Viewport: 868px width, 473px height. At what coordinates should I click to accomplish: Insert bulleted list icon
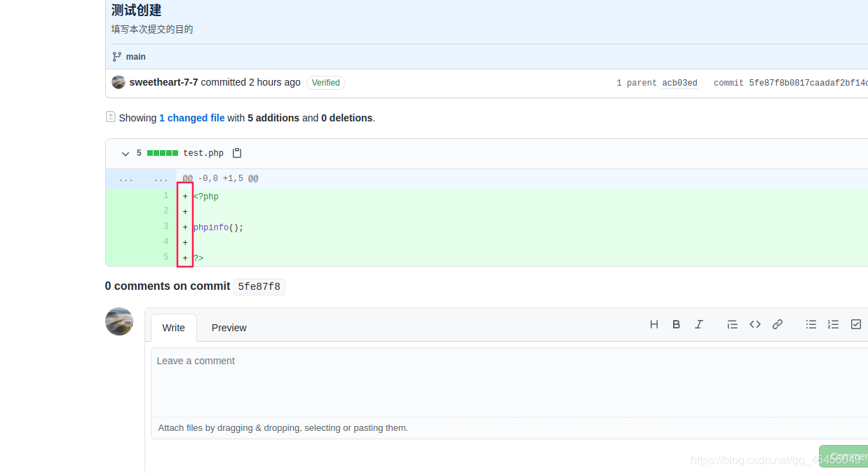click(811, 324)
